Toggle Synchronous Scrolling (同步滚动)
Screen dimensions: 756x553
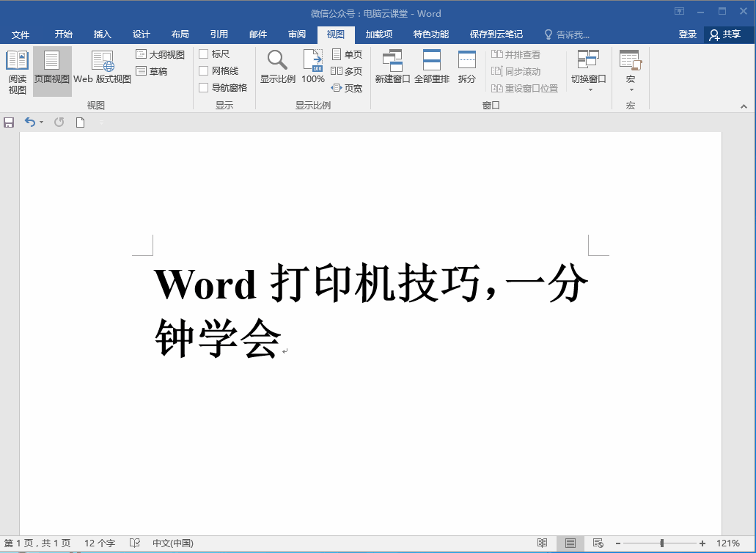pyautogui.click(x=516, y=71)
